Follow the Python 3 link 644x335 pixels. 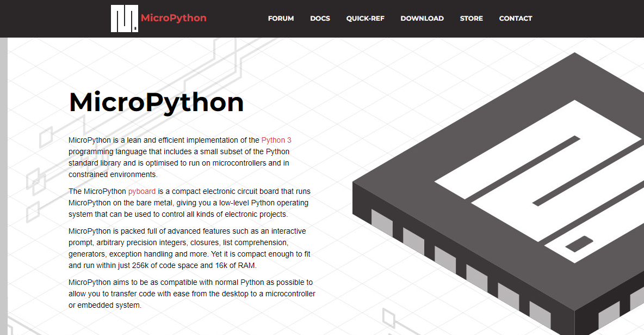click(276, 140)
